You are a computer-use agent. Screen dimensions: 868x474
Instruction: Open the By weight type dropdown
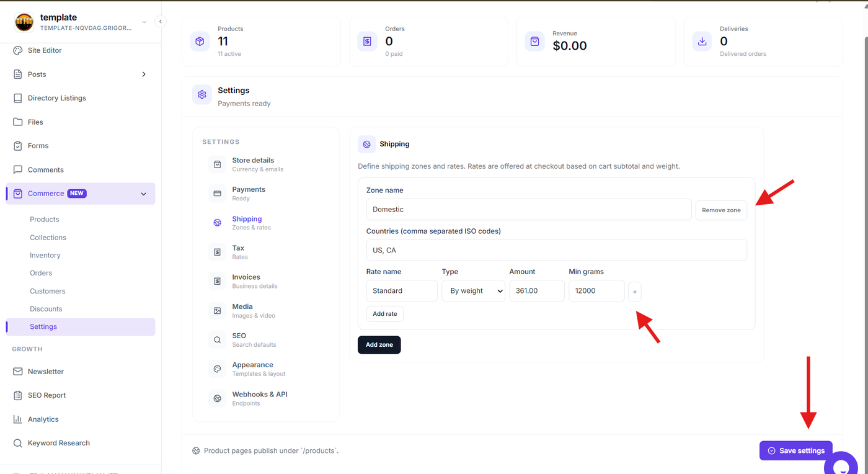(x=474, y=291)
